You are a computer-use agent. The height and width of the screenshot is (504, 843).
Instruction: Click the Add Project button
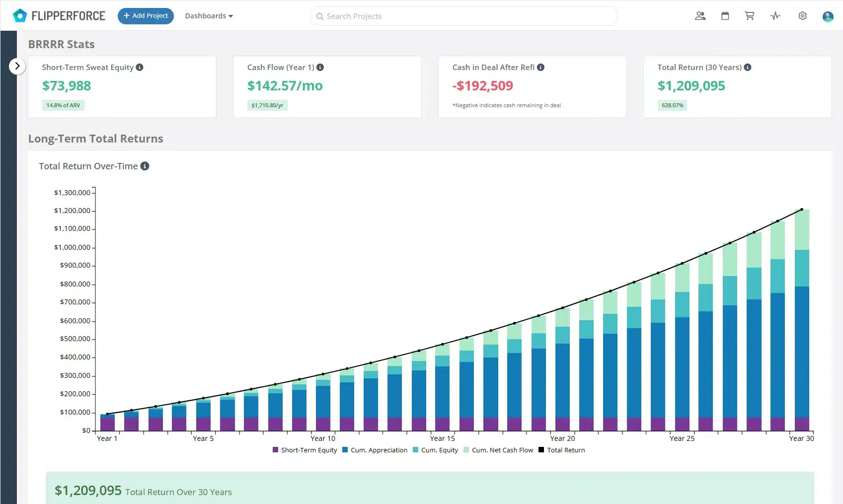pyautogui.click(x=146, y=16)
